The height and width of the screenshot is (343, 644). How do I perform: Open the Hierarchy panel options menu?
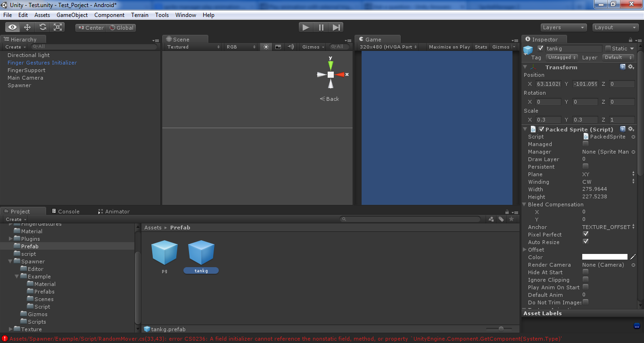point(156,40)
